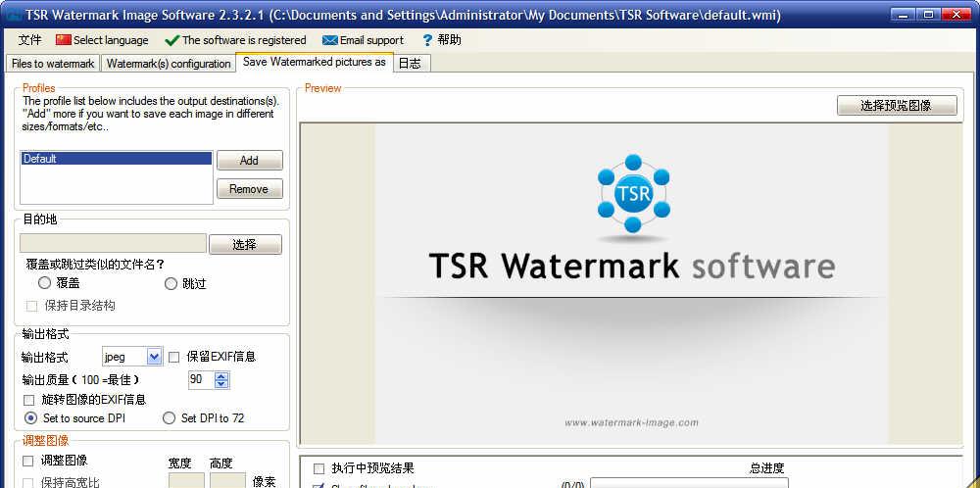Viewport: 980px width, 488px height.
Task: Click the 高度 height input field
Action: [227, 480]
